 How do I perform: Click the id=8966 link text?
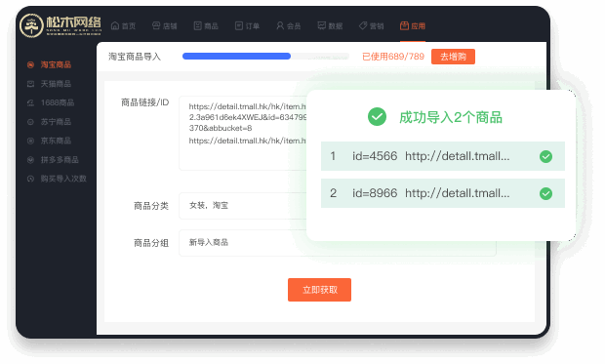click(x=430, y=193)
